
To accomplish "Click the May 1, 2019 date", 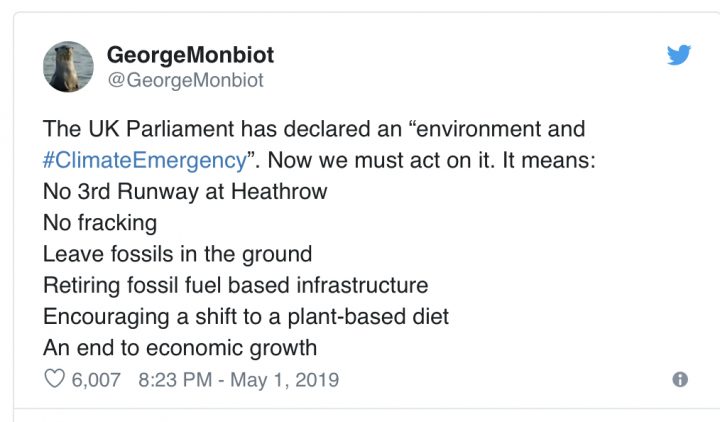I will coord(290,380).
